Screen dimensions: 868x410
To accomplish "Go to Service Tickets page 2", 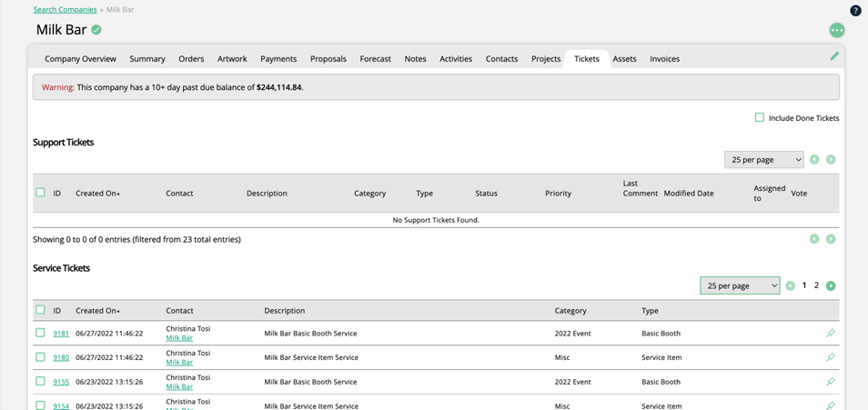I will [x=816, y=285].
